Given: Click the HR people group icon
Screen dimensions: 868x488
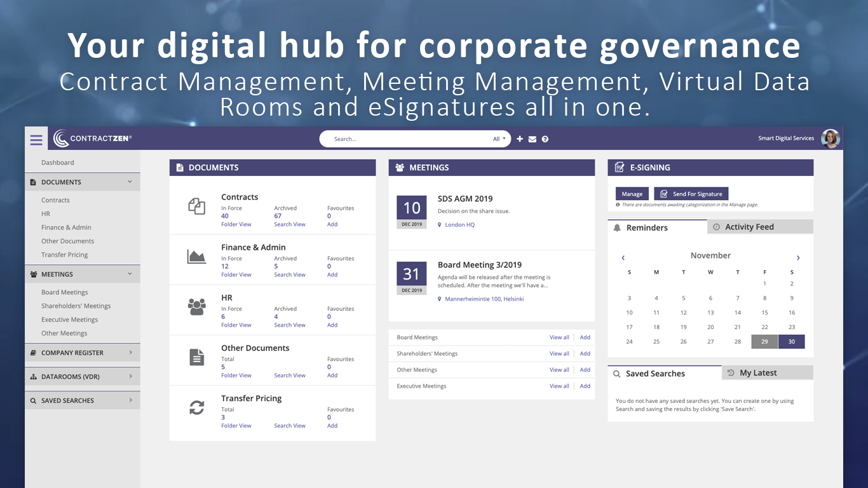Looking at the screenshot, I should (x=197, y=307).
